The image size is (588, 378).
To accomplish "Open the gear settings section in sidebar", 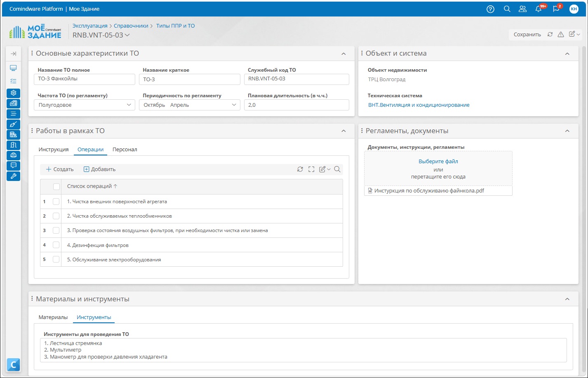I will tap(13, 93).
